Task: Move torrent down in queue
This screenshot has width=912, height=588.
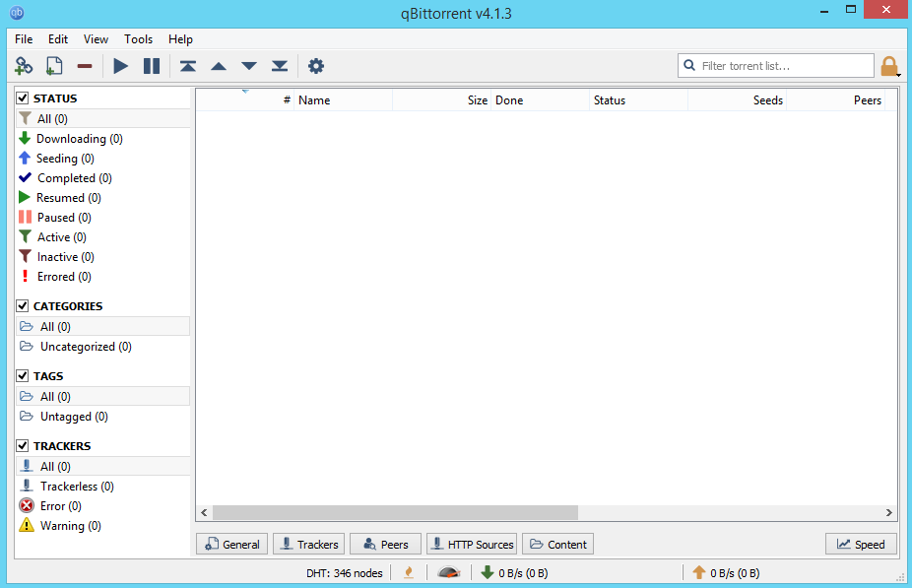Action: (x=249, y=66)
